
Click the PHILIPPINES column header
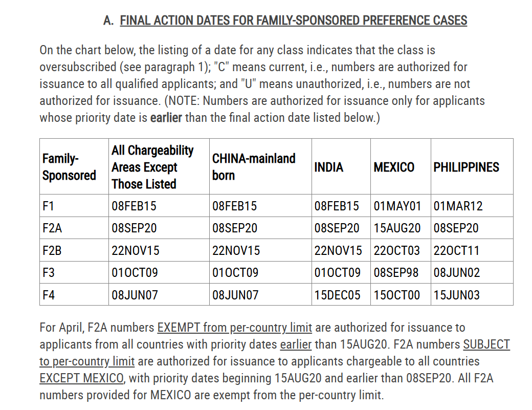466,167
